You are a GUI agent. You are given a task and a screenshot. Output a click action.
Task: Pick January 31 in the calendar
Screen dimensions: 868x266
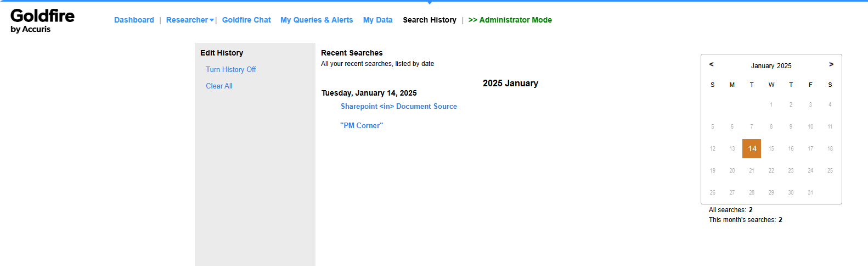[x=810, y=192]
